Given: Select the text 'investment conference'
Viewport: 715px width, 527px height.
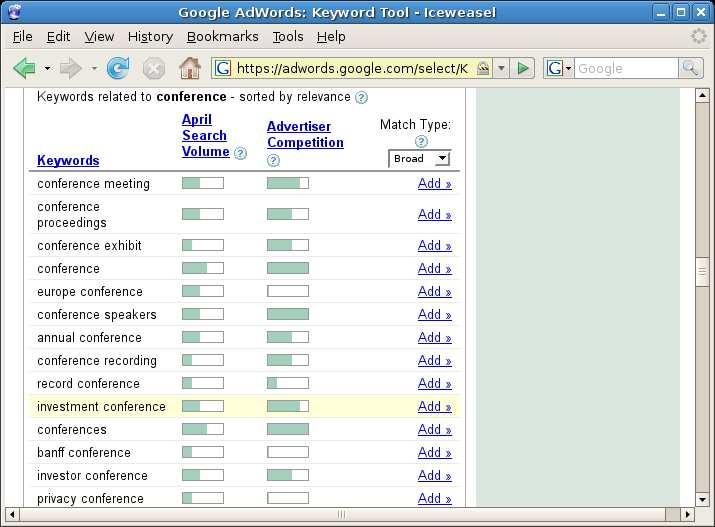Looking at the screenshot, I should coord(101,407).
